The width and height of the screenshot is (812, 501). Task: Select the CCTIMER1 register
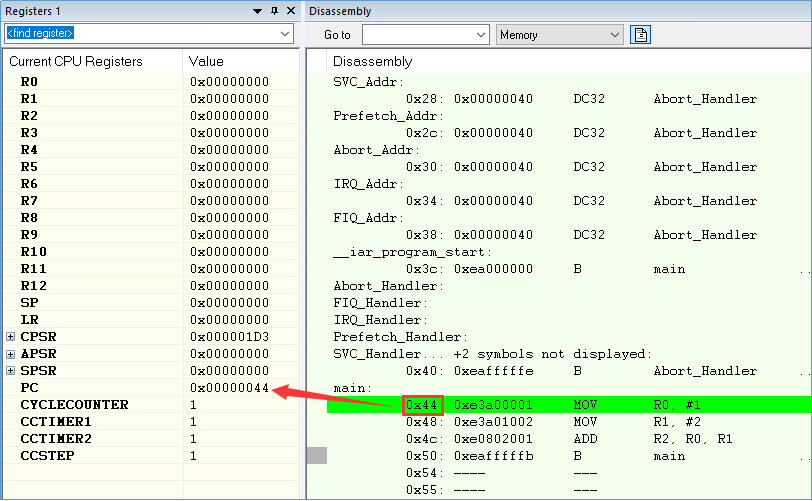click(x=56, y=422)
